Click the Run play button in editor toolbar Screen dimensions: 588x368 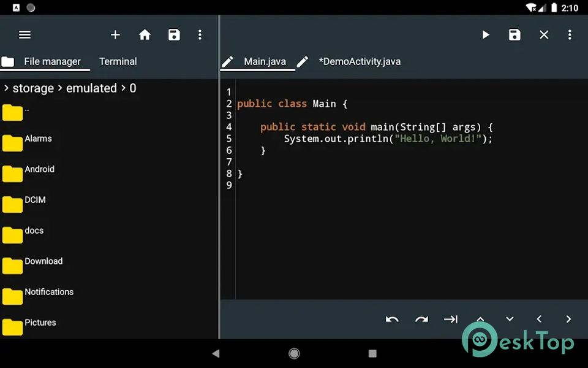click(485, 35)
